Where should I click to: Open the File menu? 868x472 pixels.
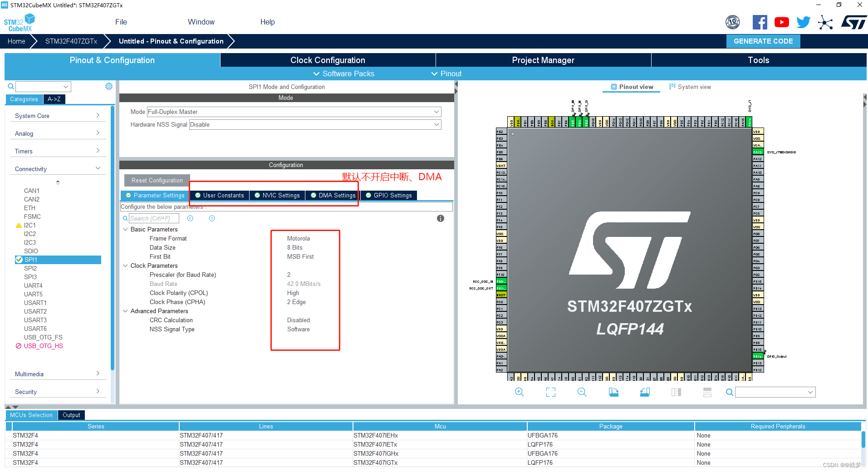(x=121, y=22)
